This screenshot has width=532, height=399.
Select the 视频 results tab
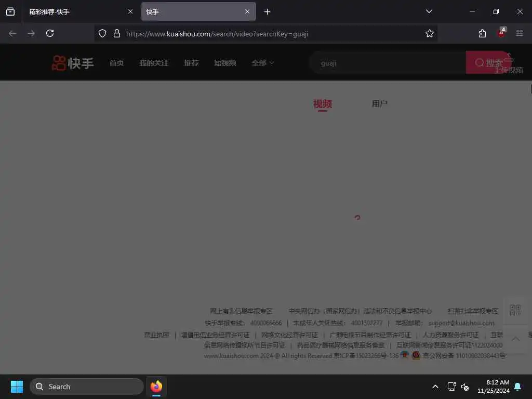[x=322, y=104]
